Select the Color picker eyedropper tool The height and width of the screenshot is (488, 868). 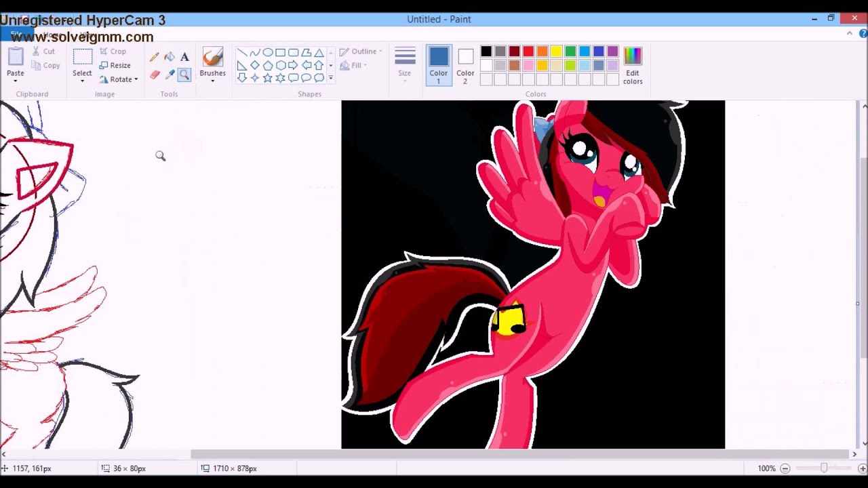[x=169, y=75]
